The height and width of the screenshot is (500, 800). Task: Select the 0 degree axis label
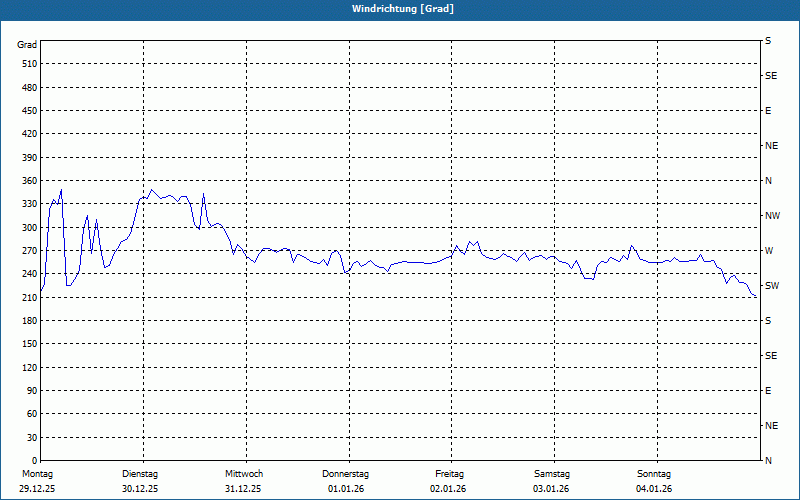click(x=35, y=460)
